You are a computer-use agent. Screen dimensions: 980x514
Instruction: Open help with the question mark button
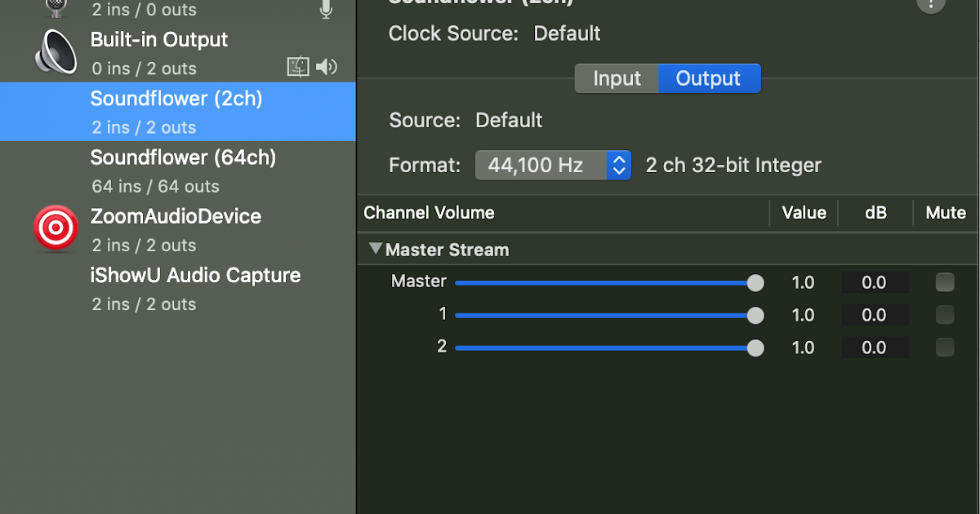(931, 4)
